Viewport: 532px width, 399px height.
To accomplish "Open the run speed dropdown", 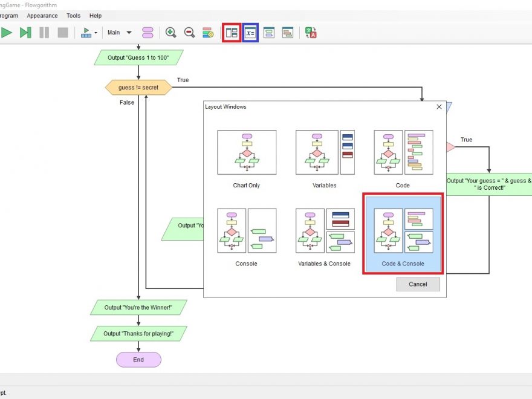I will pyautogui.click(x=89, y=33).
